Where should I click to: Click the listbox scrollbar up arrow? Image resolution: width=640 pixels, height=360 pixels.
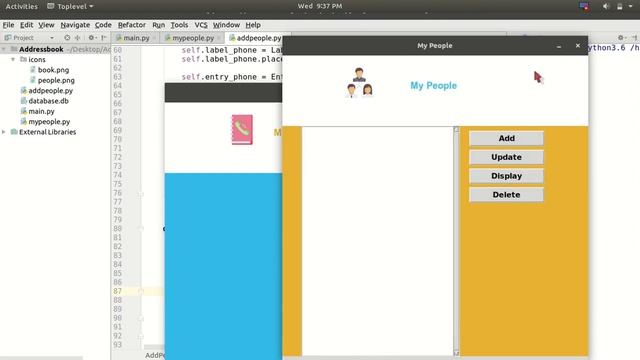pyautogui.click(x=456, y=129)
